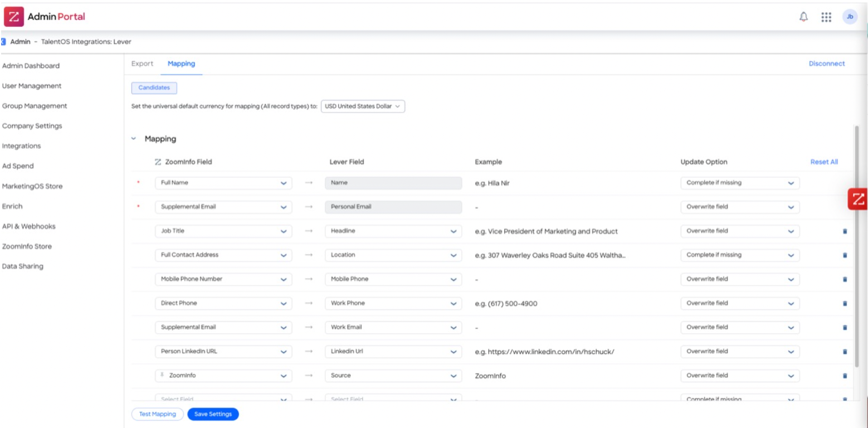Click the back arrow beside the Admin breadcrumb
This screenshot has width=868, height=428.
tap(3, 42)
